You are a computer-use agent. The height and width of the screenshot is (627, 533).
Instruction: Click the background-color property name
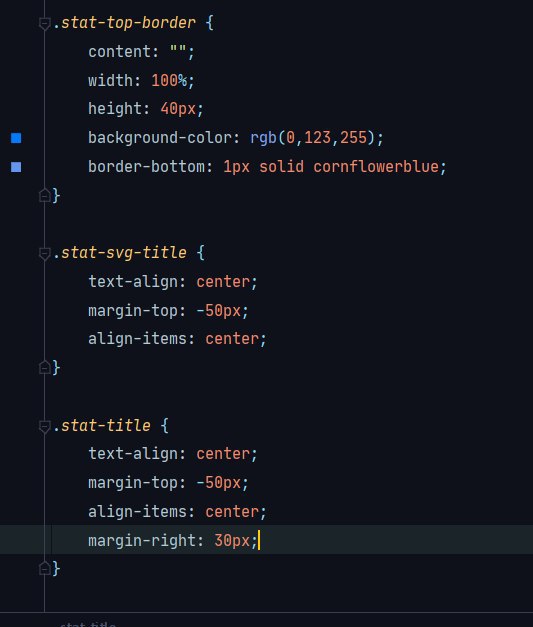point(160,138)
